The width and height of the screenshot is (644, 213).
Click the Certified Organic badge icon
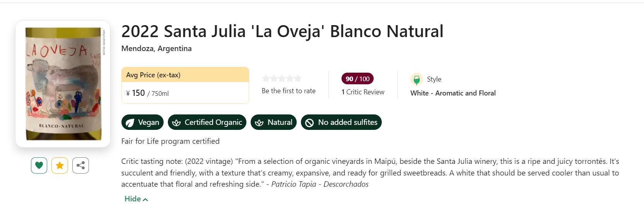[176, 123]
